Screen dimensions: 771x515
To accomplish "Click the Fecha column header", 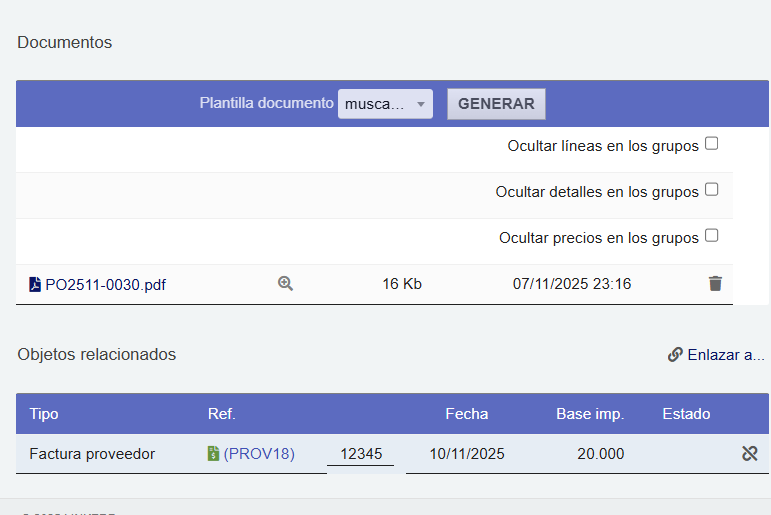I will (467, 414).
